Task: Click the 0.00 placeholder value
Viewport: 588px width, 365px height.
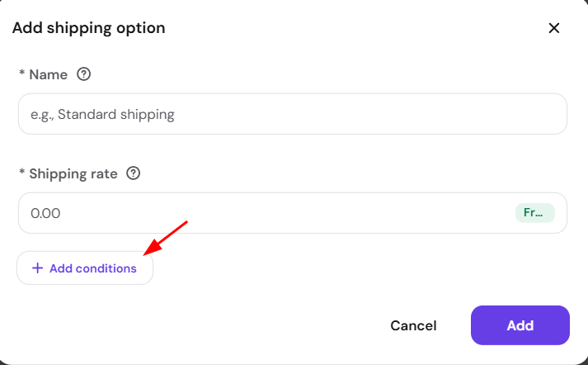Action: [45, 213]
